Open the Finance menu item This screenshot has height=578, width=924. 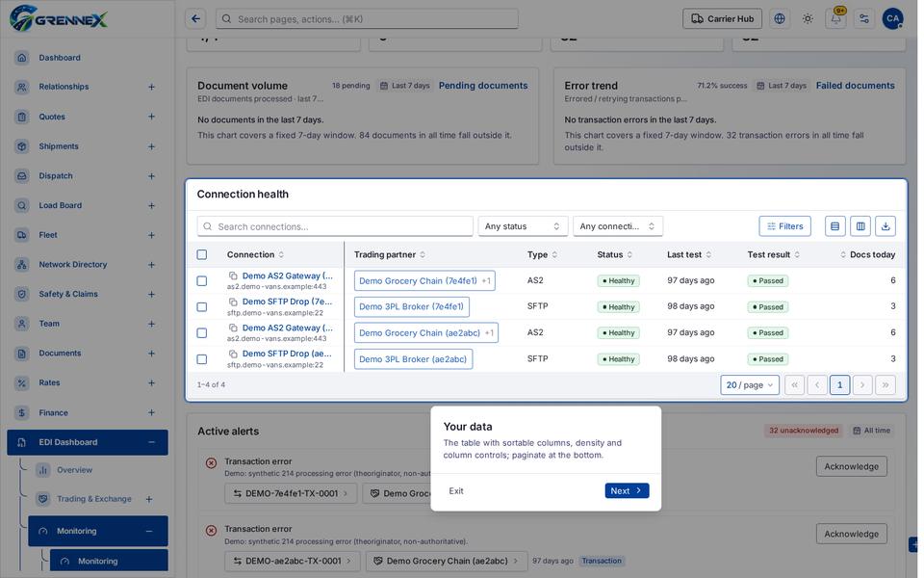53,413
